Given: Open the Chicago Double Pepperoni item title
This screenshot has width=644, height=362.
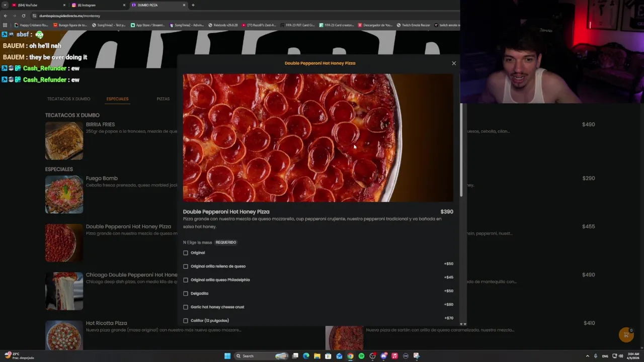Looking at the screenshot, I should tap(131, 275).
